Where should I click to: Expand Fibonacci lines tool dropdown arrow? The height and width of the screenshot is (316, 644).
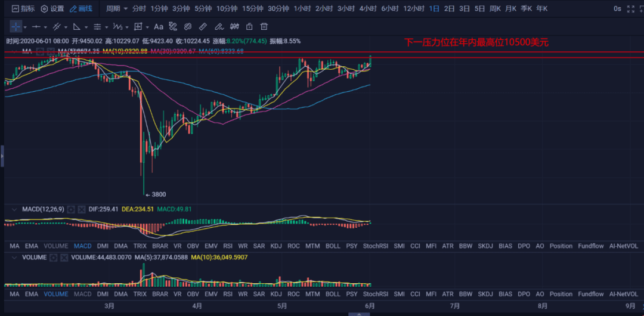106,27
